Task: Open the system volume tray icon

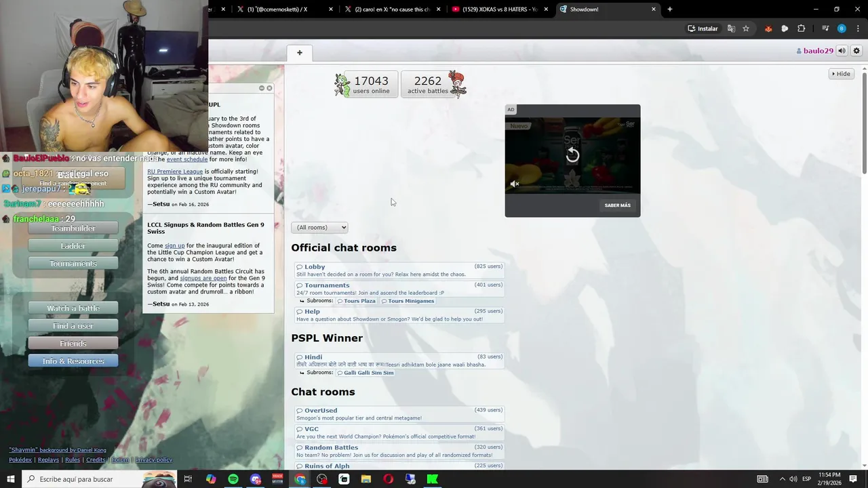Action: coord(793,479)
